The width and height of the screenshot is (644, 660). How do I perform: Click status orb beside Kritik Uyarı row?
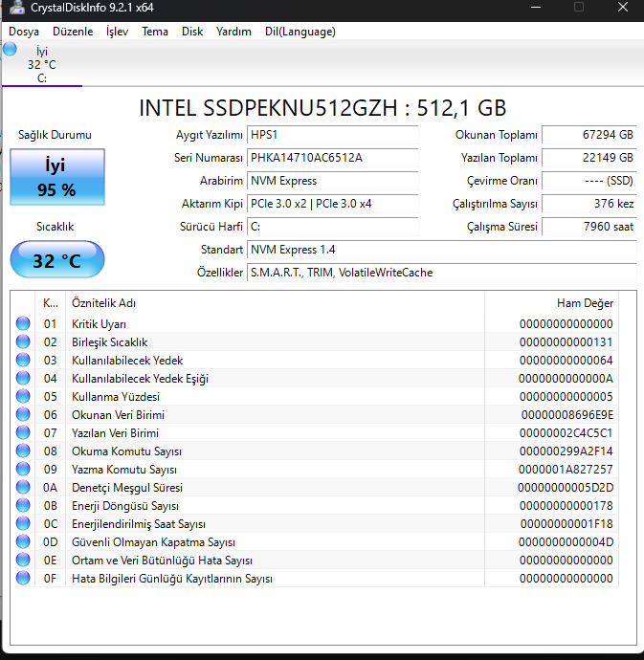pos(23,324)
